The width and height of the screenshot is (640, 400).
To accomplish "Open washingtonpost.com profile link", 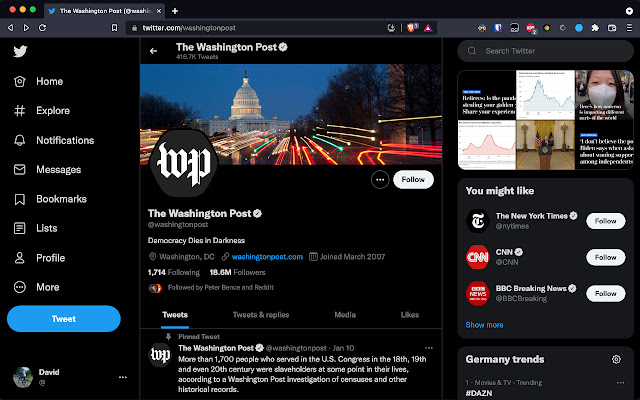I will [267, 257].
